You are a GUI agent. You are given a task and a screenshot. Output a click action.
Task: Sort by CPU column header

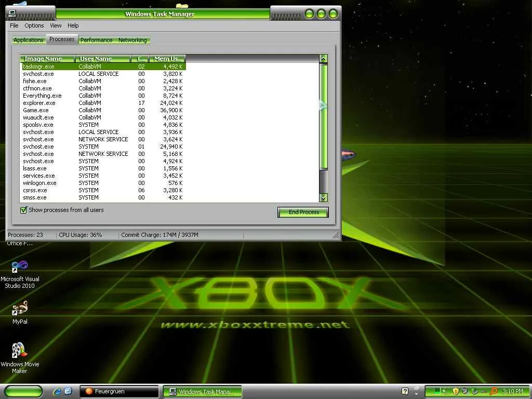click(140, 59)
